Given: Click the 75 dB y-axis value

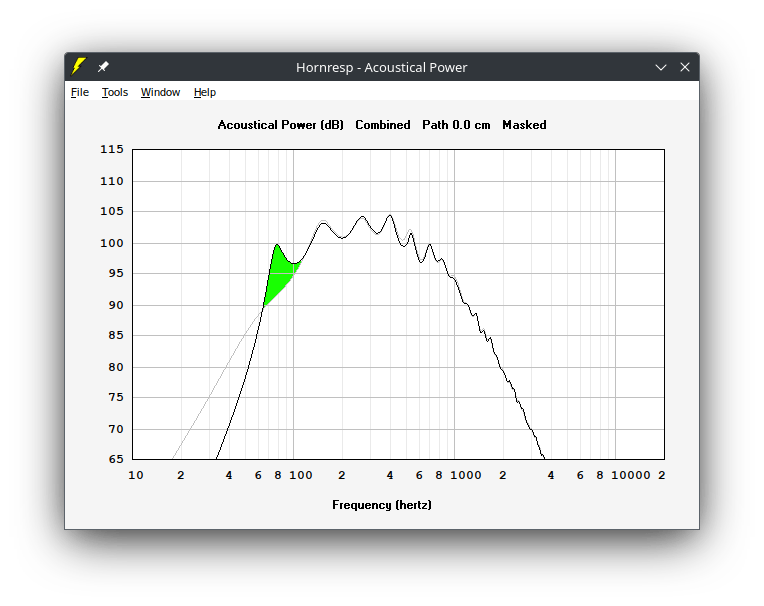Looking at the screenshot, I should (116, 398).
